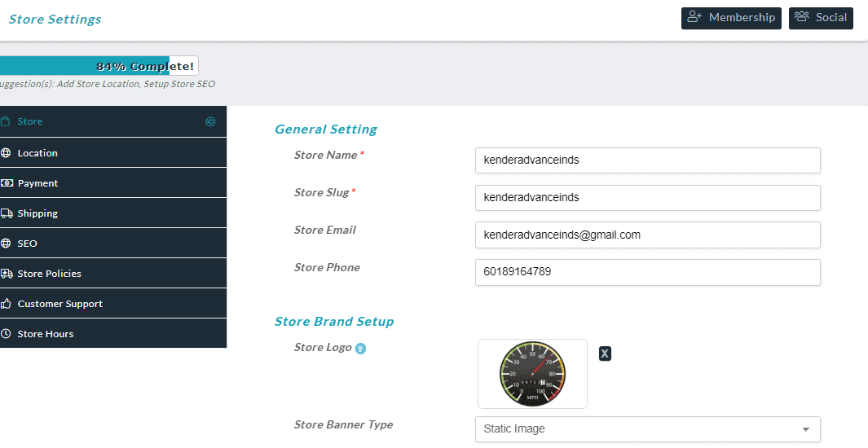Click the money icon next to Payment
Viewport: 868px width, 448px height.
[7, 183]
